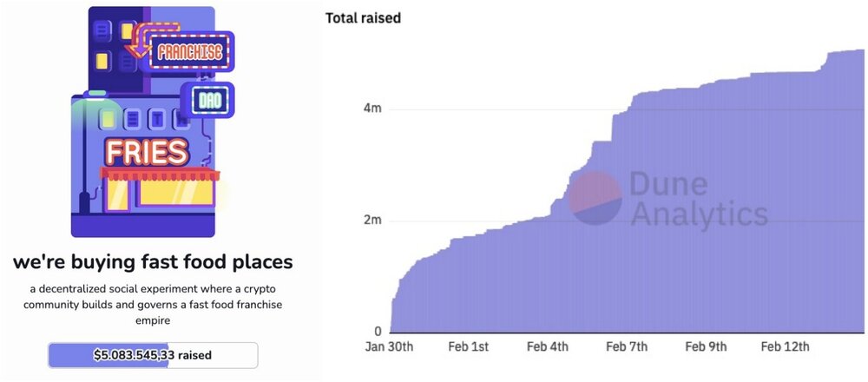Select the Feb 9th date label
868x382 pixels.
coord(705,347)
